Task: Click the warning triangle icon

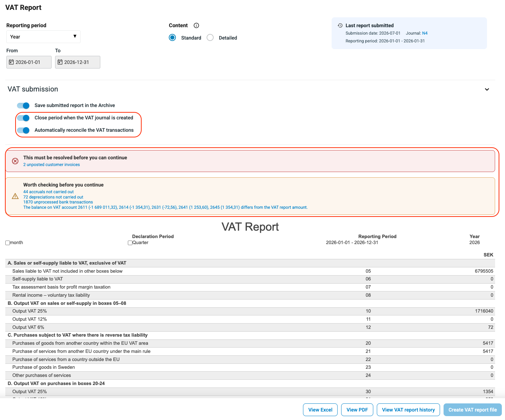Action: point(15,196)
